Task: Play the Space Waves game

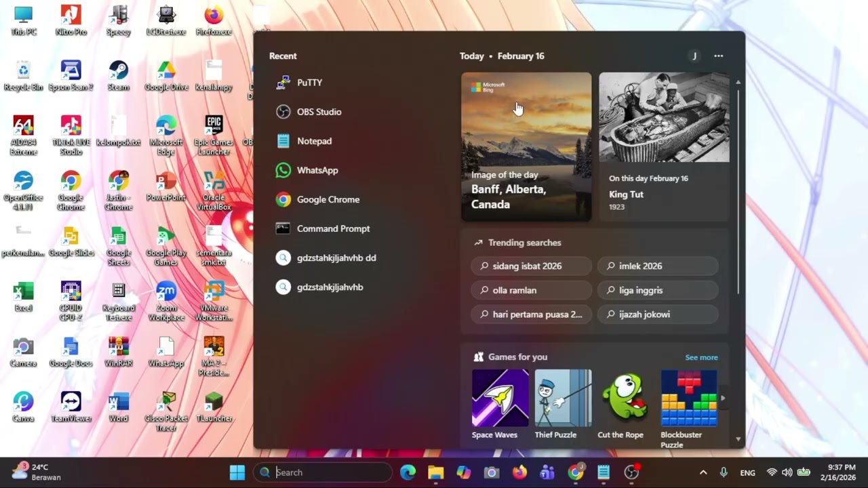Action: [500, 404]
